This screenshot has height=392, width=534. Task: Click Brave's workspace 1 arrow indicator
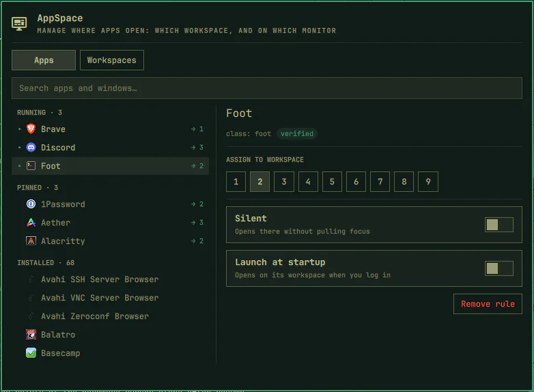click(x=197, y=129)
